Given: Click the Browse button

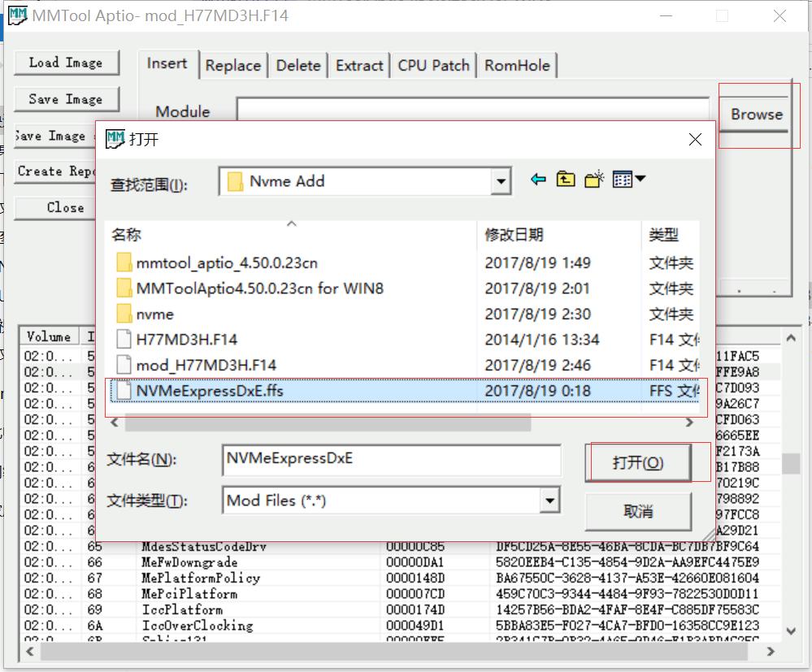Looking at the screenshot, I should (x=756, y=115).
